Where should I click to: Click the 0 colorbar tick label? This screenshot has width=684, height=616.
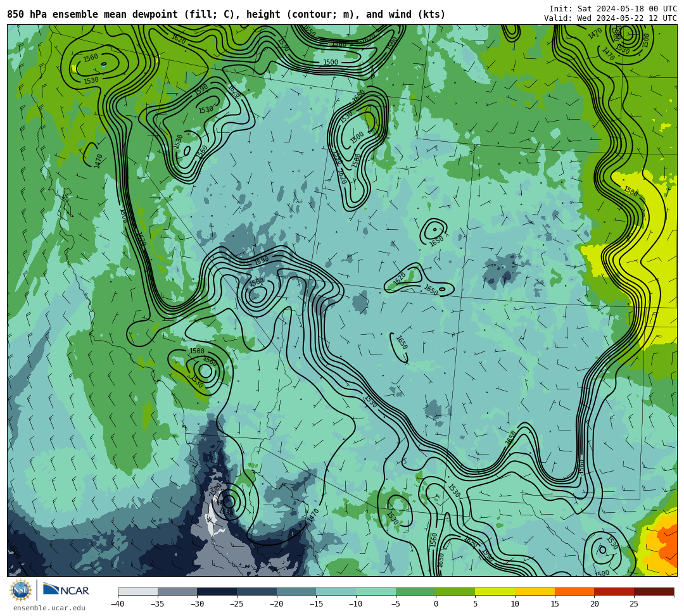click(436, 604)
